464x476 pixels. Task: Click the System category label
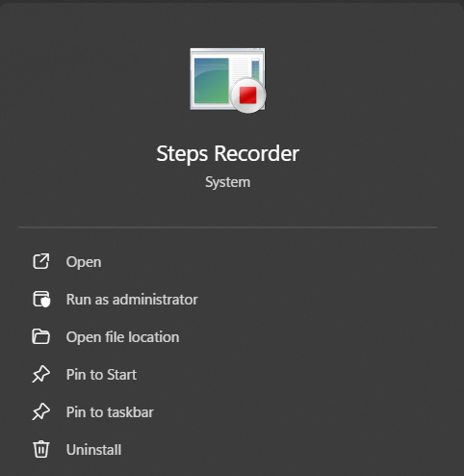227,182
